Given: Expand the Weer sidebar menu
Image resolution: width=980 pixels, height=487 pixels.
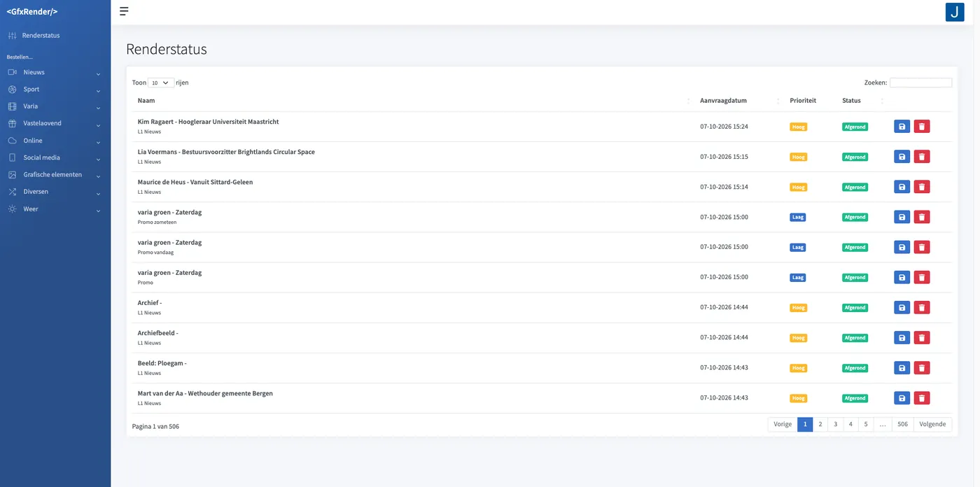Looking at the screenshot, I should pos(55,209).
